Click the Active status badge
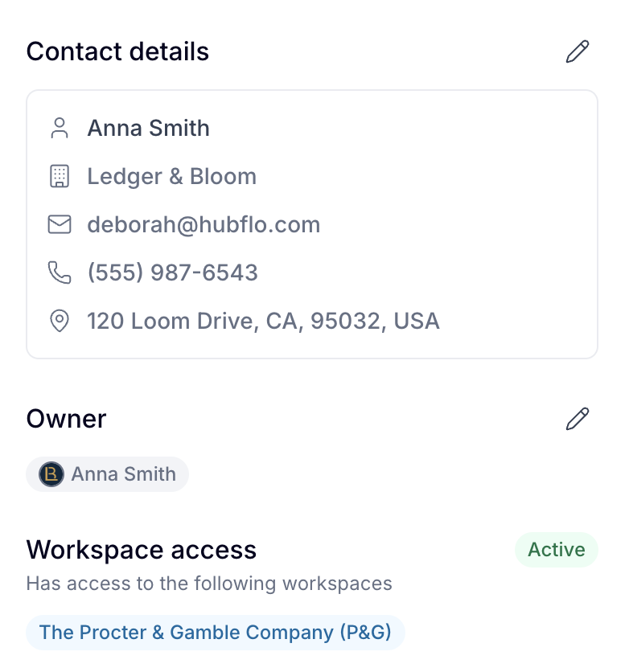This screenshot has height=672, width=629. (x=556, y=550)
